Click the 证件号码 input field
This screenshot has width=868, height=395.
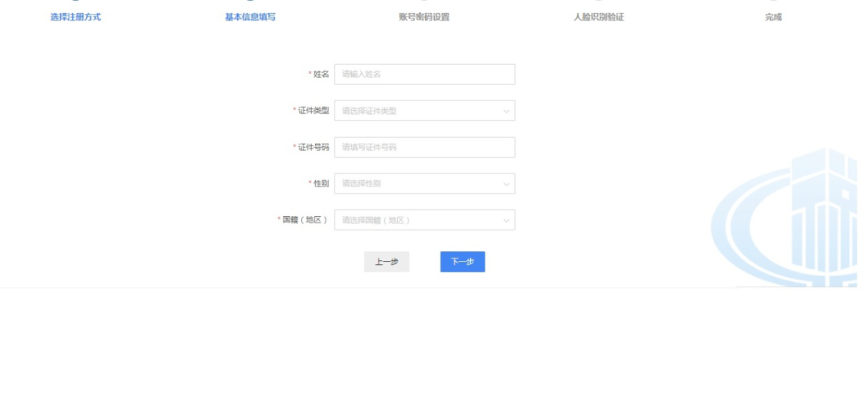coord(424,148)
